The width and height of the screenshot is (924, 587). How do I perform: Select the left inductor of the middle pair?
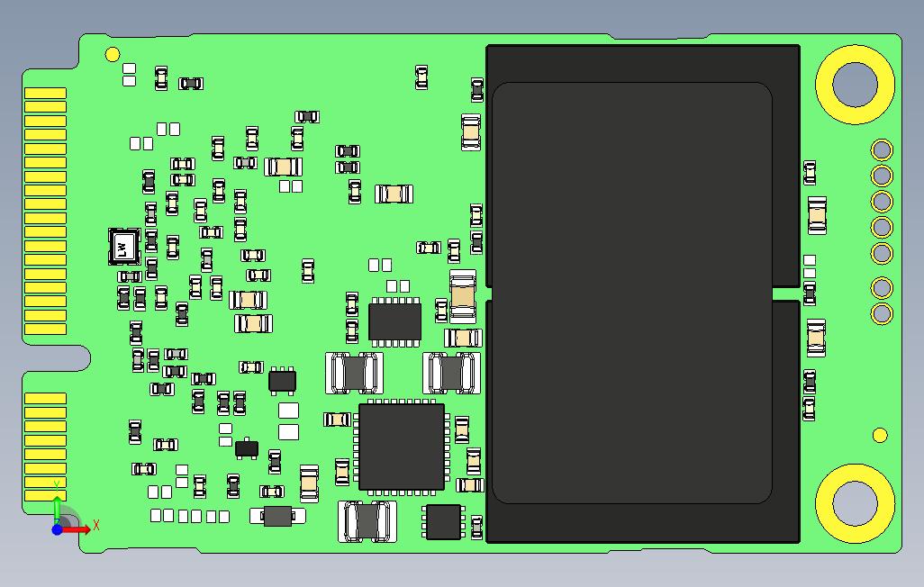(354, 373)
